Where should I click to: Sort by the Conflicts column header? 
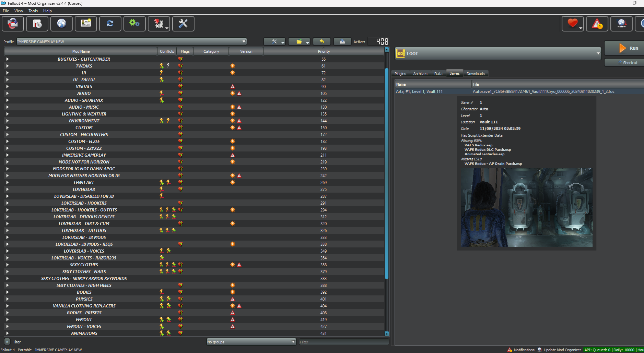tap(167, 51)
